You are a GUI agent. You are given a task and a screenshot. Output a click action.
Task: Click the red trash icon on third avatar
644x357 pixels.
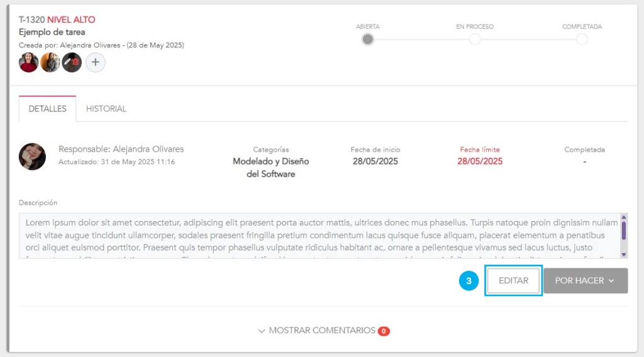pos(75,62)
